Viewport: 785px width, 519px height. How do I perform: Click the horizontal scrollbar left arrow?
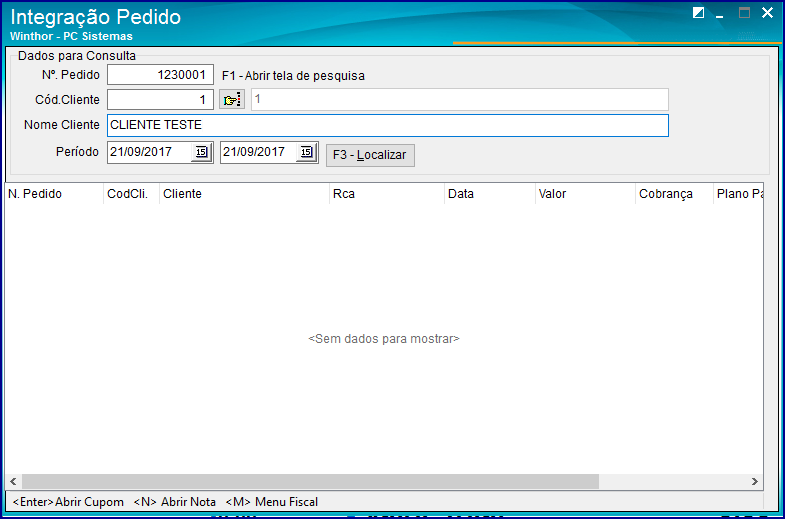[14, 481]
